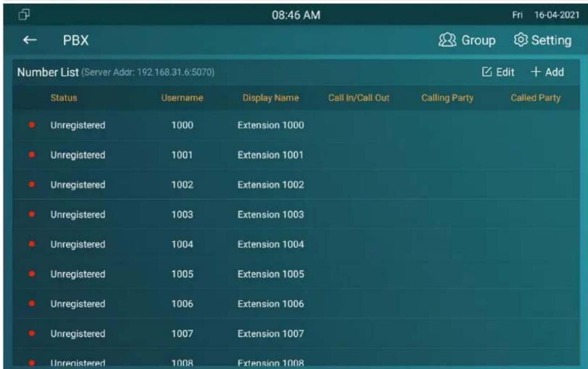Select Extension 1004 display name

click(271, 244)
